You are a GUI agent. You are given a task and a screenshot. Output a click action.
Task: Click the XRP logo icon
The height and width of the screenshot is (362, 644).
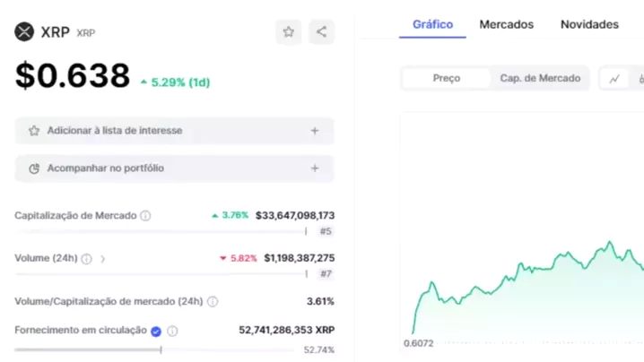24,32
